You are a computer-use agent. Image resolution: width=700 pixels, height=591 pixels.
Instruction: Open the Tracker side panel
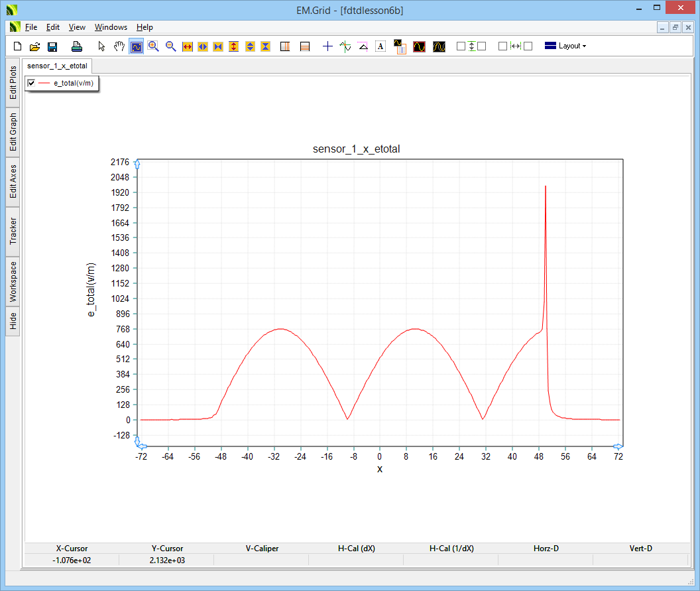tap(13, 231)
